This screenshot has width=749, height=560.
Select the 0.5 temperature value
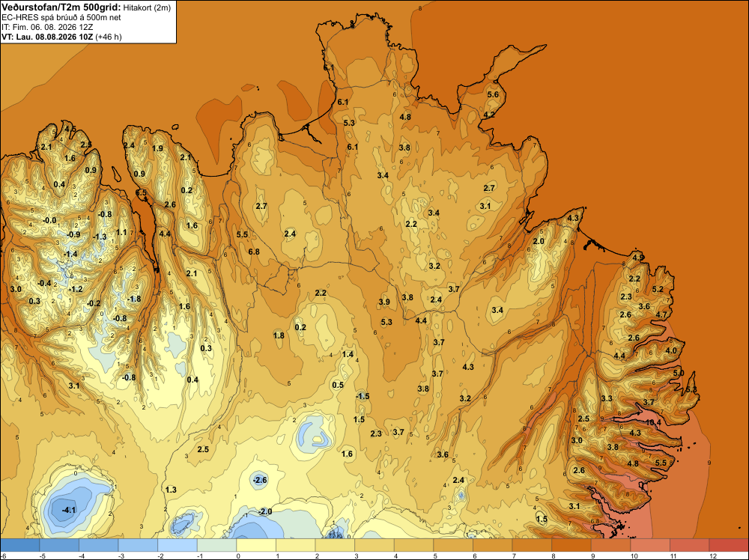338,386
